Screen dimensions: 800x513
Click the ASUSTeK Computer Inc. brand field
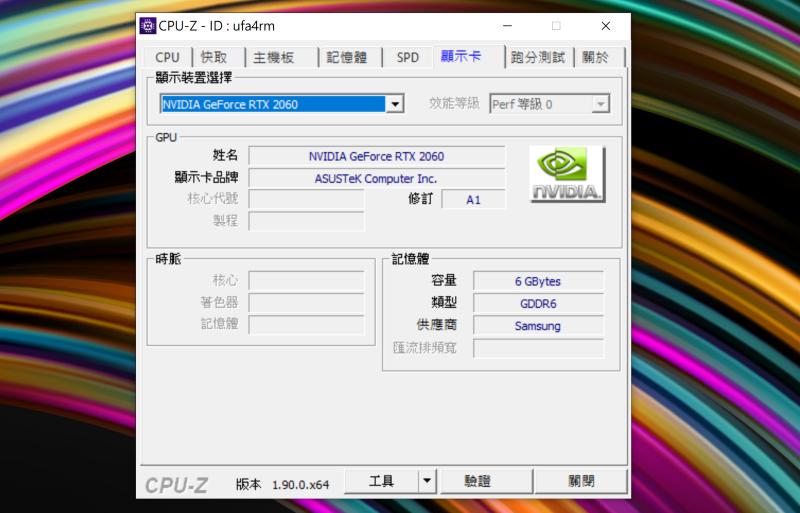pos(377,178)
